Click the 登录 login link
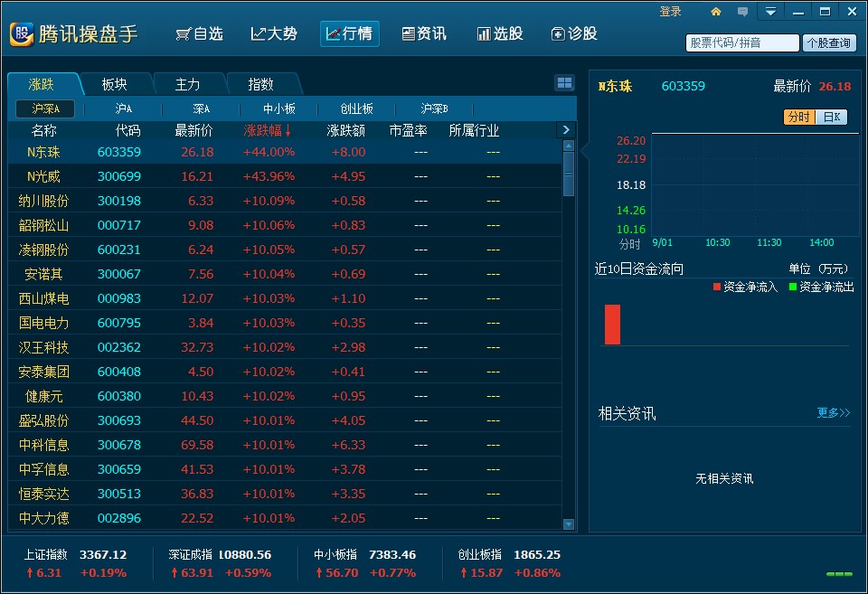Image resolution: width=868 pixels, height=594 pixels. pos(670,12)
